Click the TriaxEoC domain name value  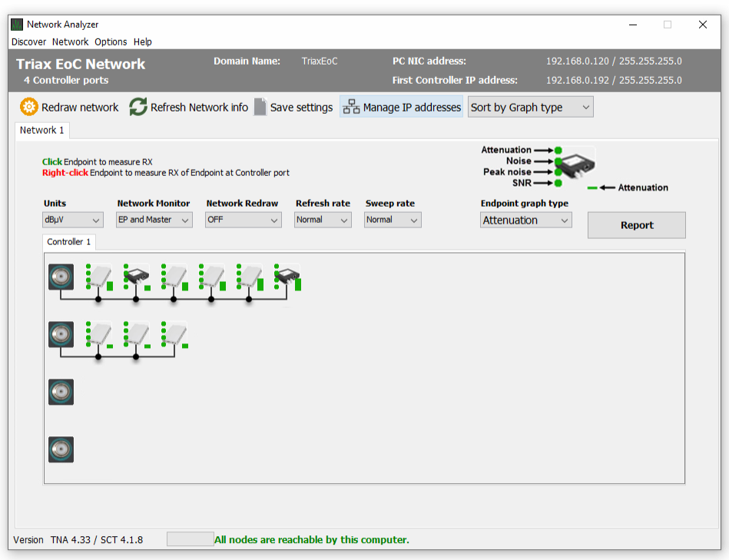coord(320,61)
